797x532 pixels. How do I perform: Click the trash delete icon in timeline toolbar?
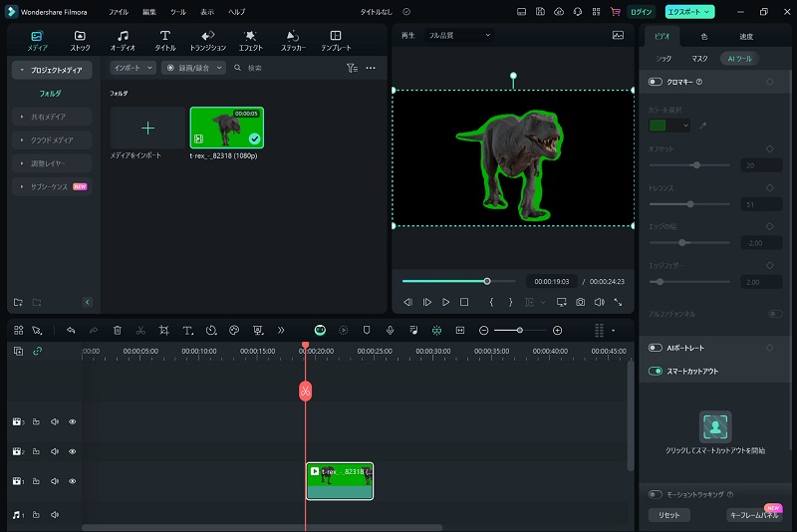tap(118, 330)
